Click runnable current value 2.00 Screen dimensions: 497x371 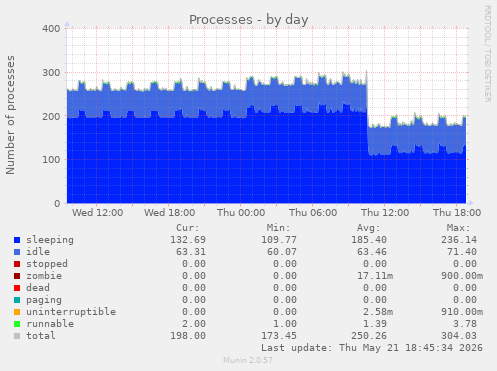pyautogui.click(x=194, y=324)
